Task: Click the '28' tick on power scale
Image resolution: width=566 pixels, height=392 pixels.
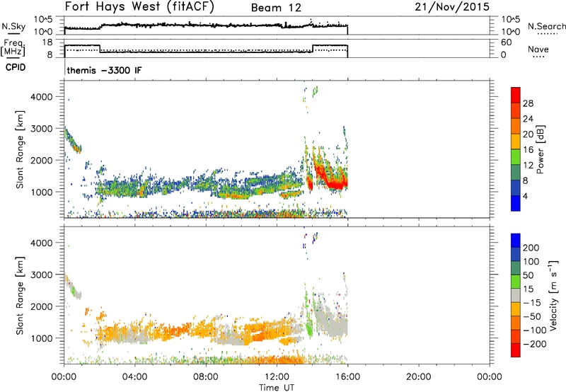Action: coord(528,103)
